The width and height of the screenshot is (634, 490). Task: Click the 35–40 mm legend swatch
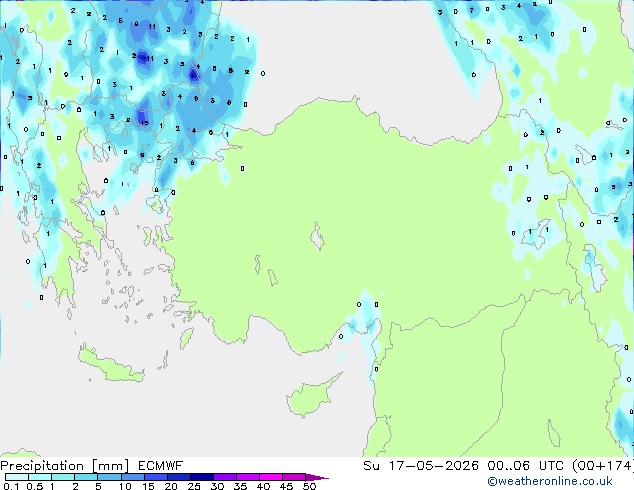247,477
